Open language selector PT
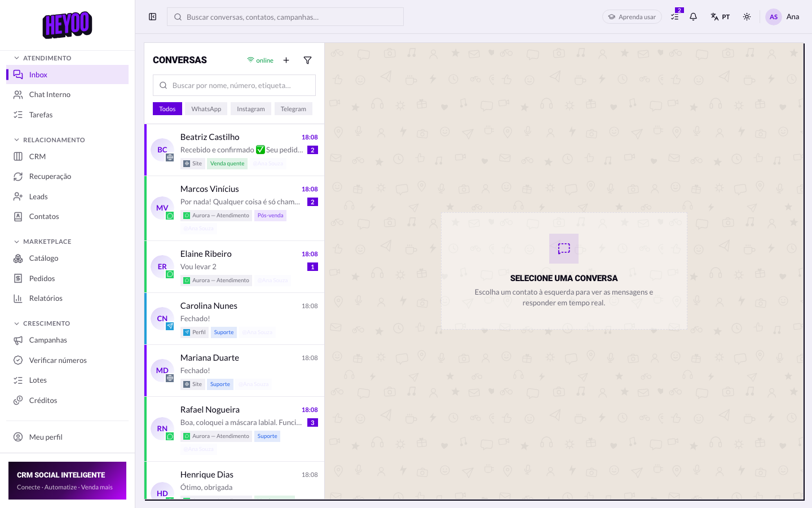The image size is (812, 508). click(x=720, y=17)
